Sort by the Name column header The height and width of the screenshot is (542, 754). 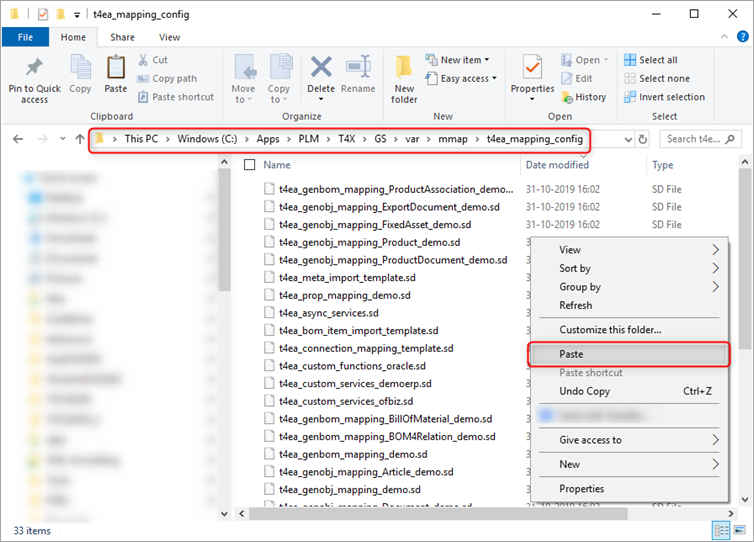coord(276,165)
